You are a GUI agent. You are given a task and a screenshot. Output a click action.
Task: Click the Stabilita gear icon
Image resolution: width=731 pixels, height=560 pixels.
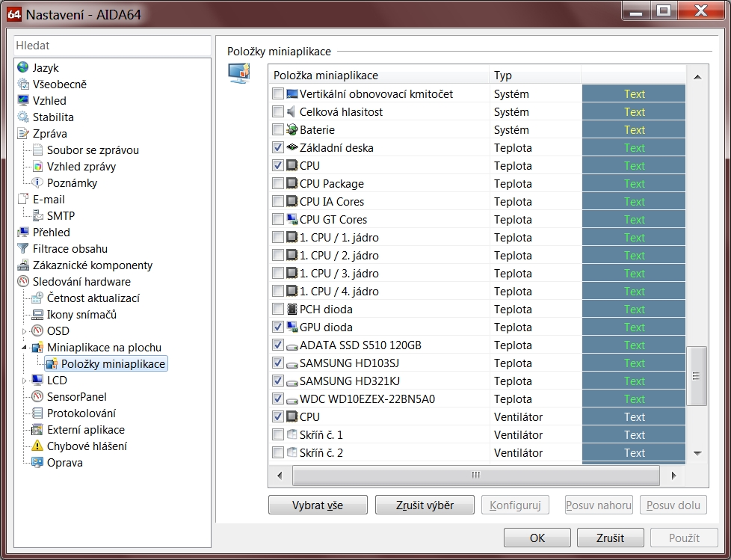(23, 117)
